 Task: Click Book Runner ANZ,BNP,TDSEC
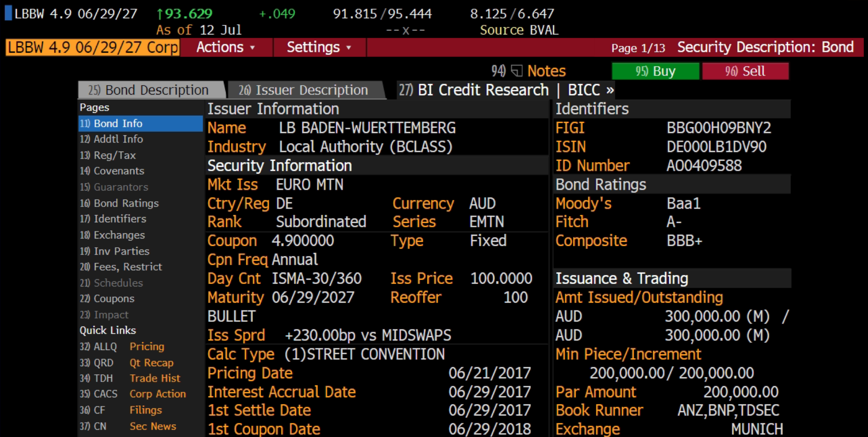pyautogui.click(x=728, y=410)
